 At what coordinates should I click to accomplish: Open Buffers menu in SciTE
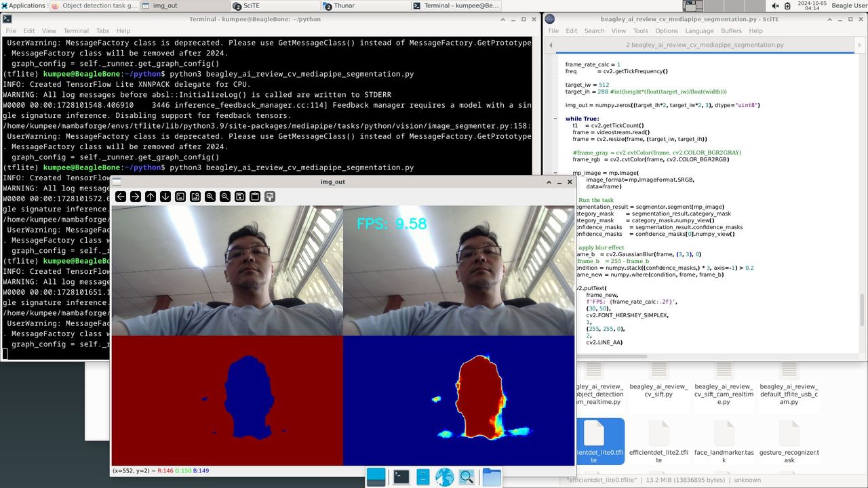point(731,30)
